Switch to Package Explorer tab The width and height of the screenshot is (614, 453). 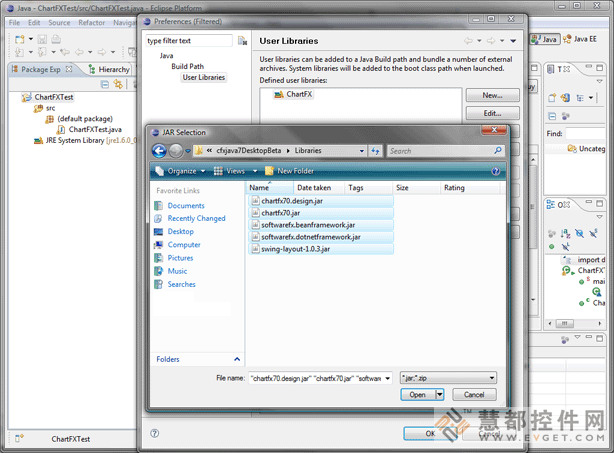pos(42,69)
